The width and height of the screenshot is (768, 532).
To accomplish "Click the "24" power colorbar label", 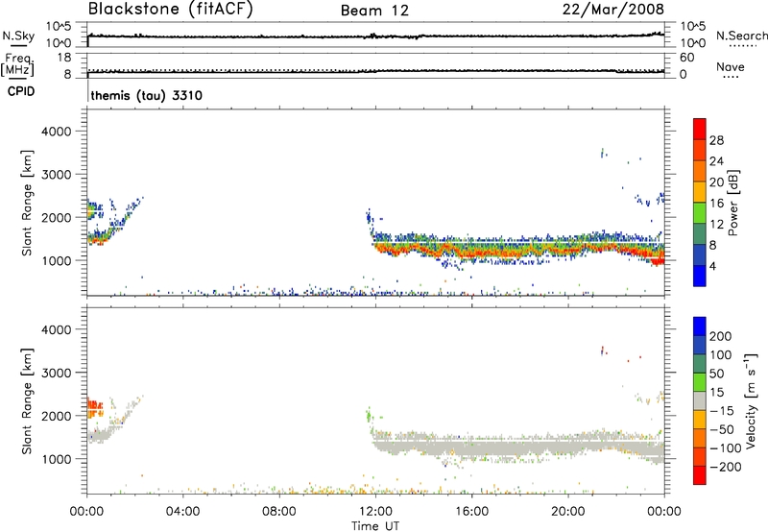I will coord(716,161).
